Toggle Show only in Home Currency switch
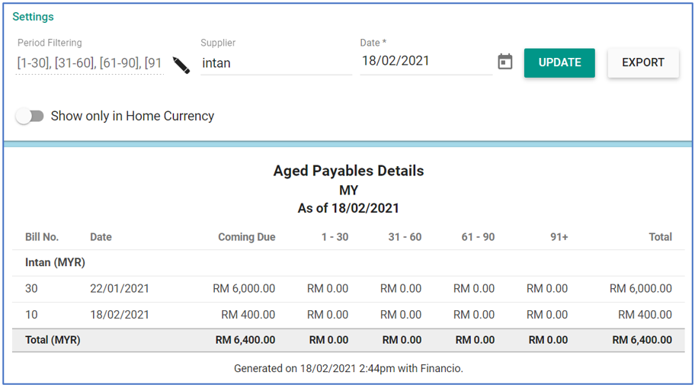 (x=30, y=116)
